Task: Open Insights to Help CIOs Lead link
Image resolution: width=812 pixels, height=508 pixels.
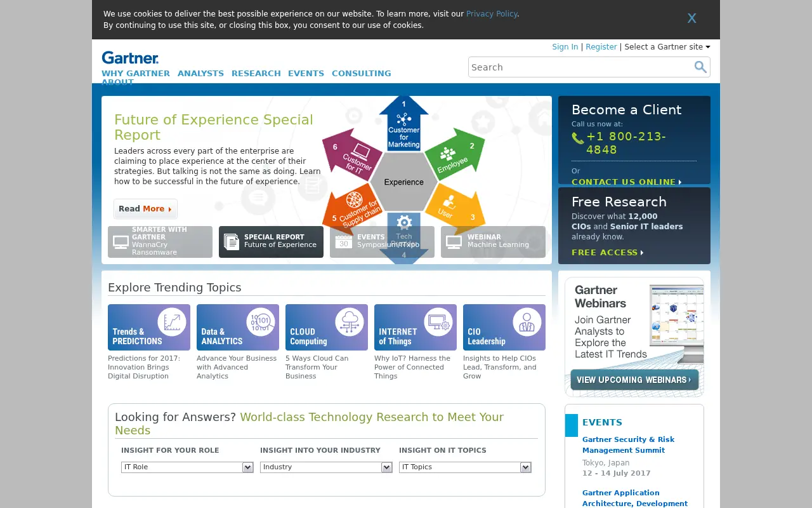Action: coord(500,367)
